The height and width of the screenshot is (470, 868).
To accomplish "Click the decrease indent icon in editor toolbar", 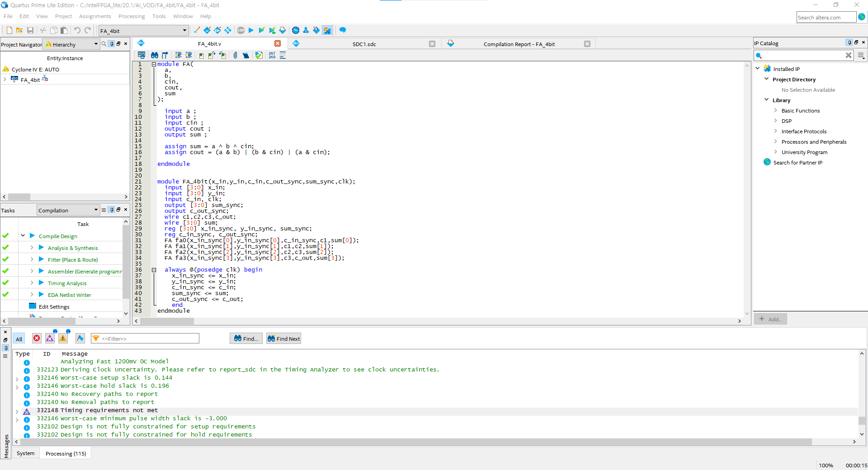I will click(189, 55).
